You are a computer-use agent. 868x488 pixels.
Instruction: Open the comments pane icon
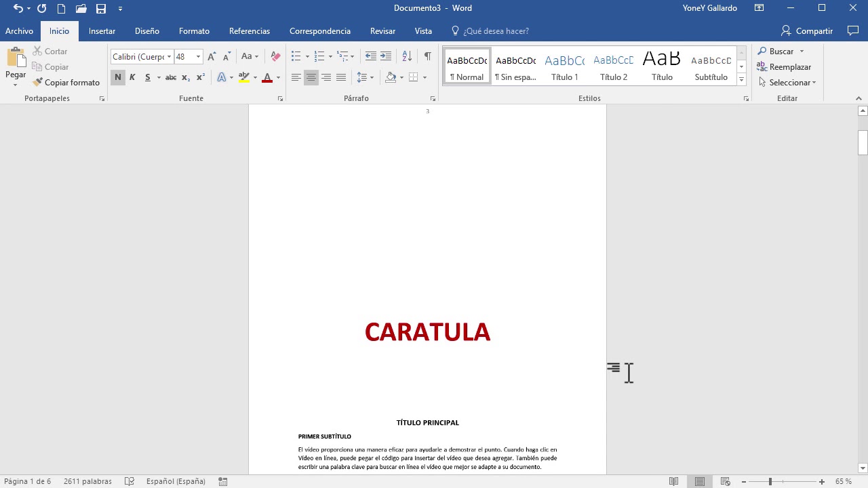coord(853,30)
